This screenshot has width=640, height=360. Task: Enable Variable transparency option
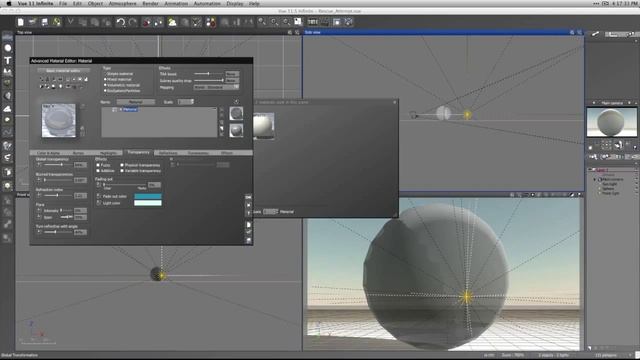pyautogui.click(x=122, y=171)
